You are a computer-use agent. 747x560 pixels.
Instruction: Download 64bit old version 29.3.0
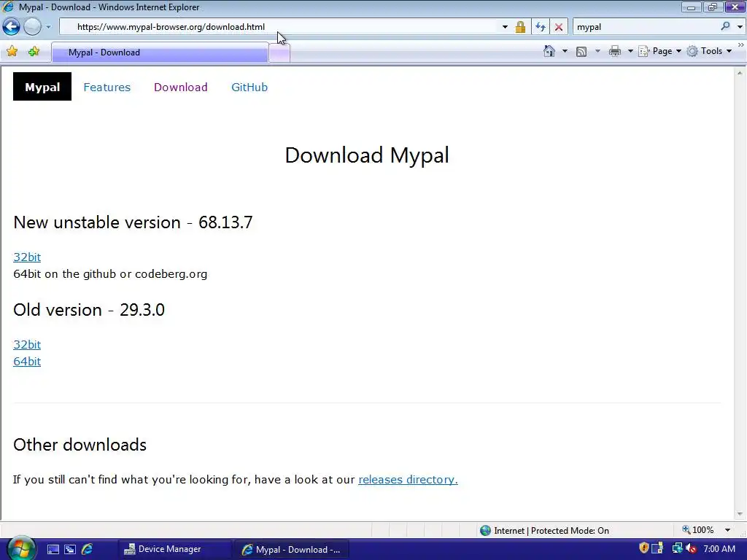click(27, 362)
